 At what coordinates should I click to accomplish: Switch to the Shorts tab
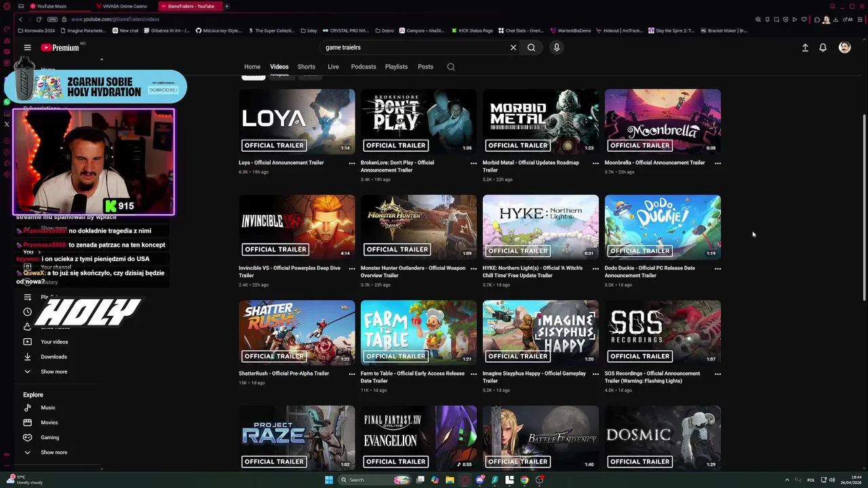307,66
